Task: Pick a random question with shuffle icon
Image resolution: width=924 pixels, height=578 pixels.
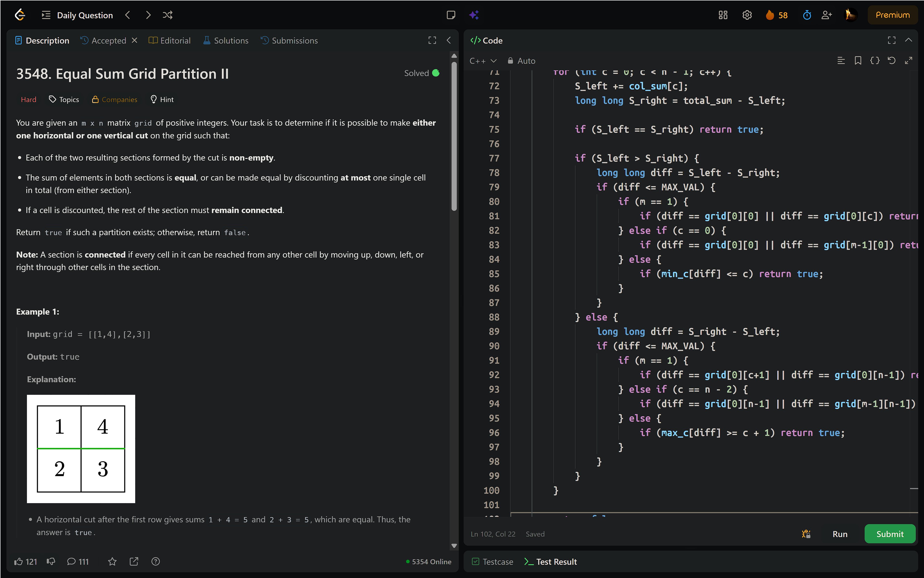Action: point(167,15)
